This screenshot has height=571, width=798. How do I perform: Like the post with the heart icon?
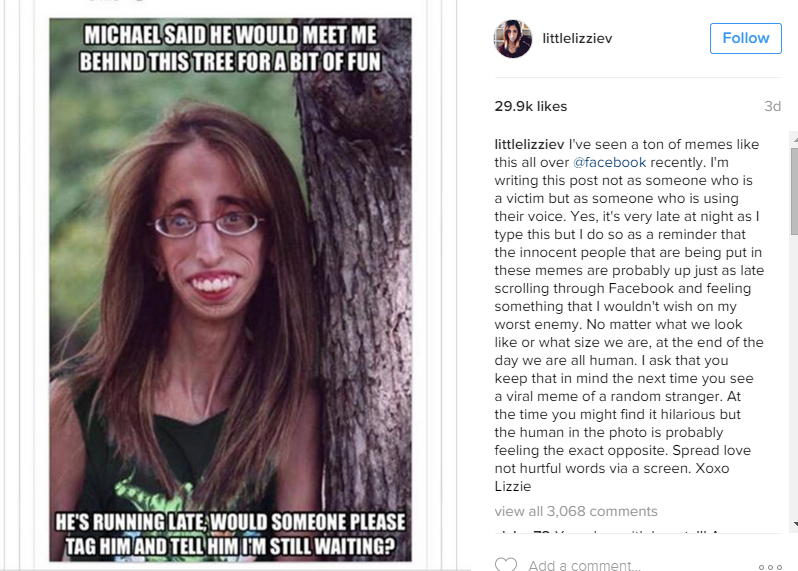tap(505, 564)
